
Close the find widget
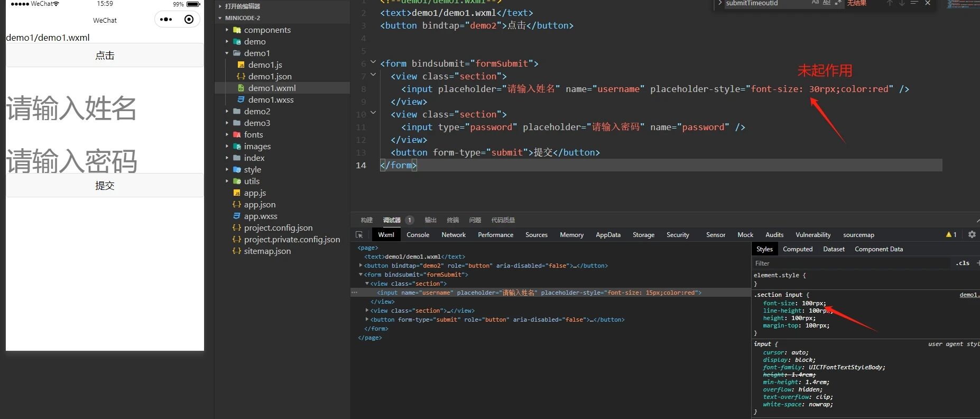pyautogui.click(x=928, y=3)
